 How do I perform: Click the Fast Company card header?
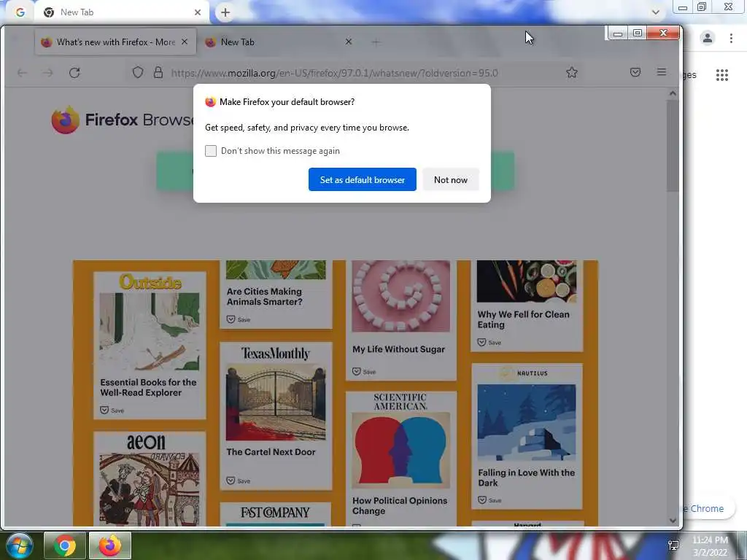click(275, 513)
